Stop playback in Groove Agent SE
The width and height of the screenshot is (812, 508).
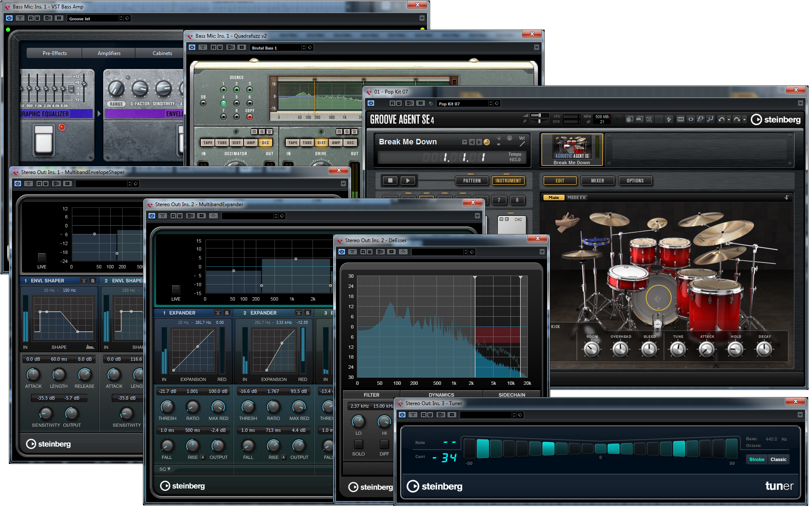tap(390, 181)
